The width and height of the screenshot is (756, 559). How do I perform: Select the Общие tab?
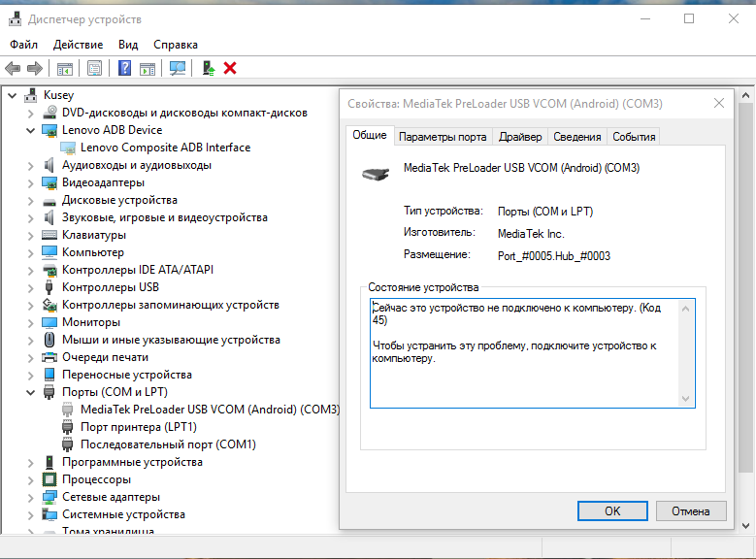pos(370,135)
